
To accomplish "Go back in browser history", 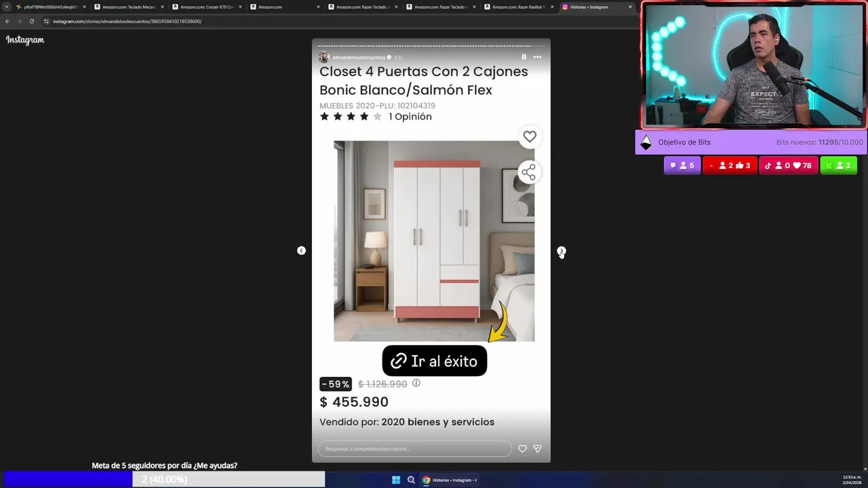I will pyautogui.click(x=7, y=21).
